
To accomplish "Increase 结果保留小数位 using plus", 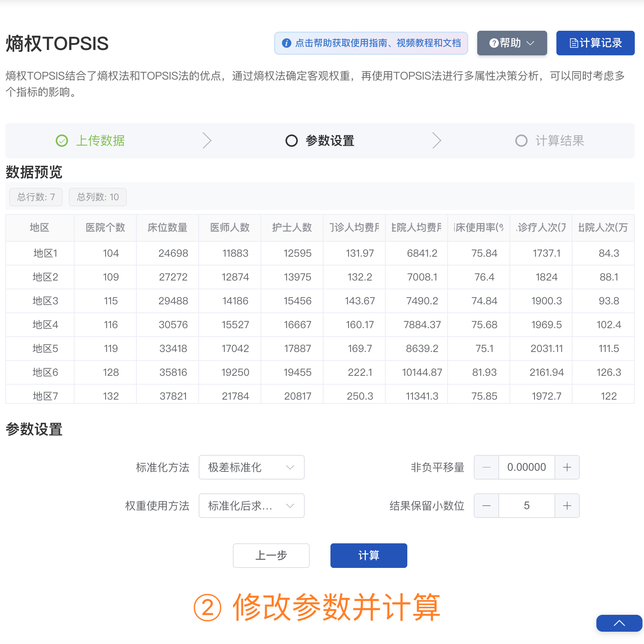I will click(567, 506).
